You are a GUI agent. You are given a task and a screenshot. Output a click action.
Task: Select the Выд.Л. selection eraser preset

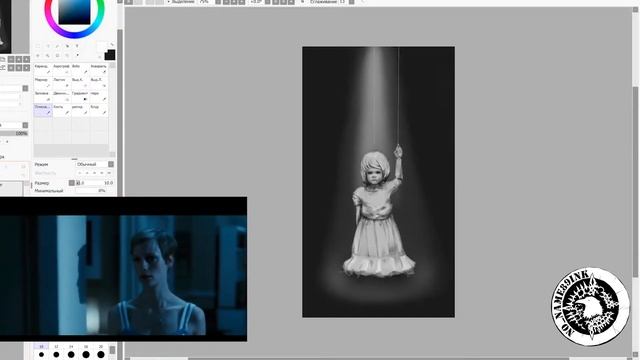coord(99,82)
